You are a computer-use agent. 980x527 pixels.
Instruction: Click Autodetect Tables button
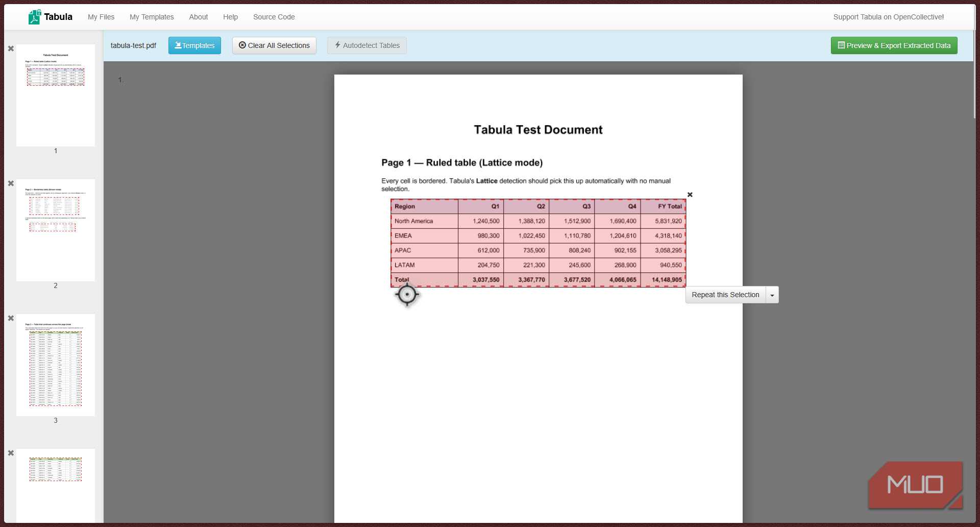[x=367, y=45]
